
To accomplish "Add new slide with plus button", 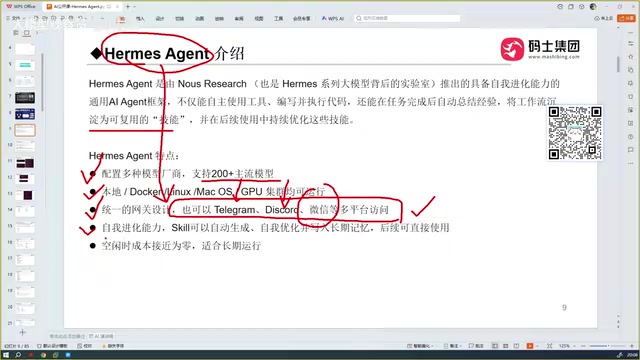I will [22, 332].
